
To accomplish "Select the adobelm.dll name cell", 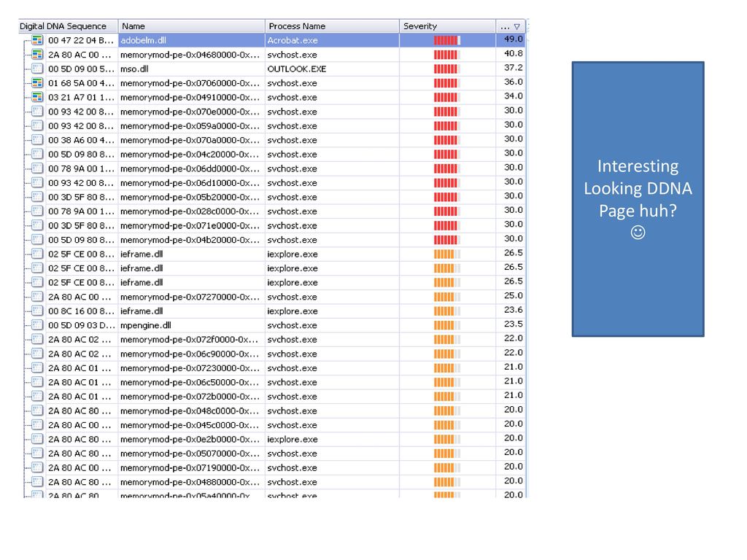I will pyautogui.click(x=192, y=41).
